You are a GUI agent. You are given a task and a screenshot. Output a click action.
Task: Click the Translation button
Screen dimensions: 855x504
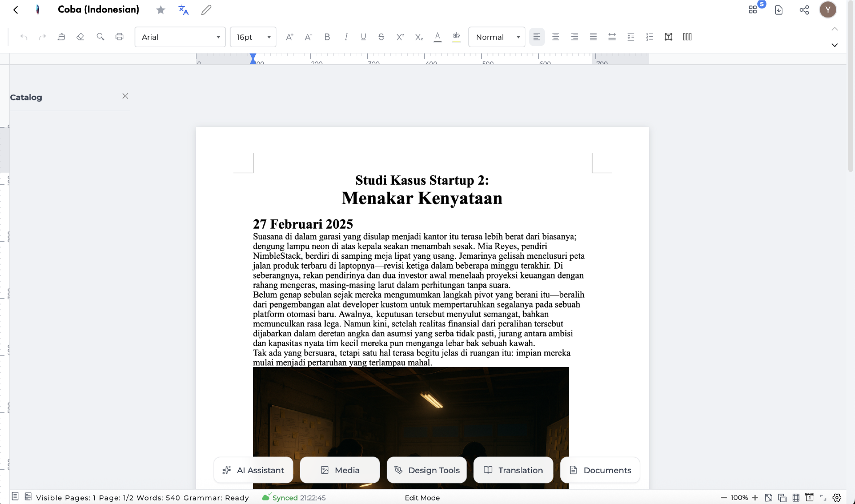513,470
